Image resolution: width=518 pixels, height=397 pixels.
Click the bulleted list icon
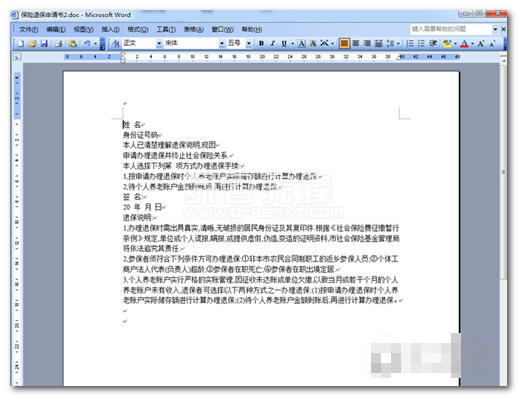(x=421, y=43)
